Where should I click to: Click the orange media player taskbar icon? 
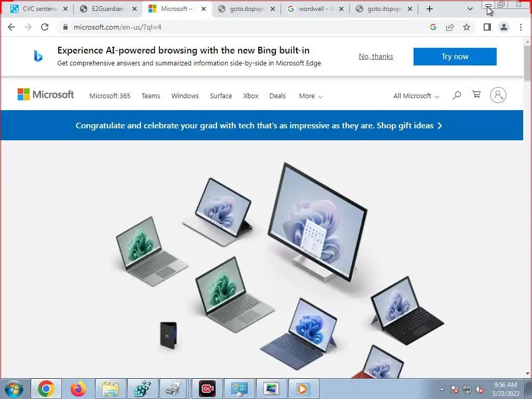(x=303, y=389)
